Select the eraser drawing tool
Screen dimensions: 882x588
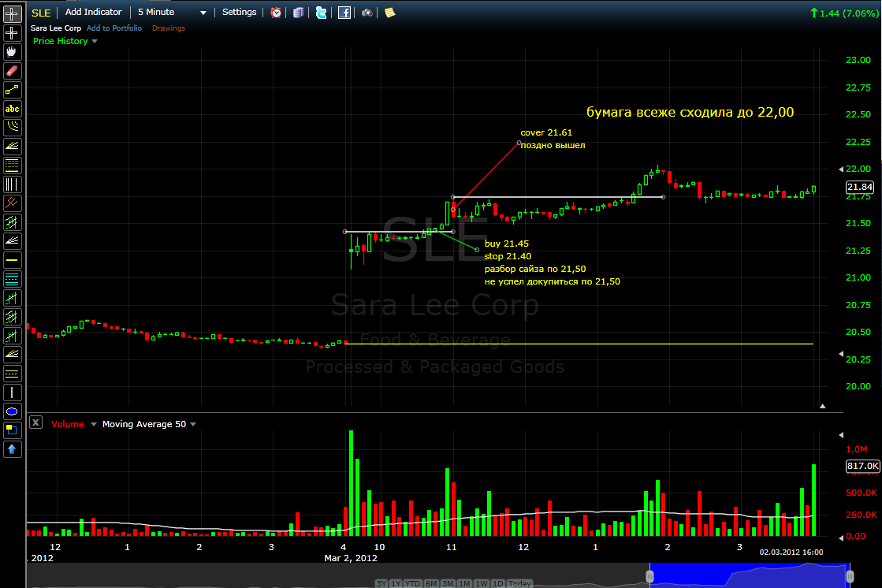pos(12,71)
